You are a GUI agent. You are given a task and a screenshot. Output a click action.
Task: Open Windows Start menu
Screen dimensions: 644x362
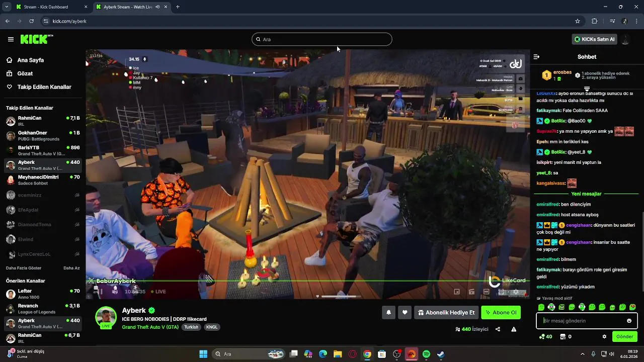point(203,354)
